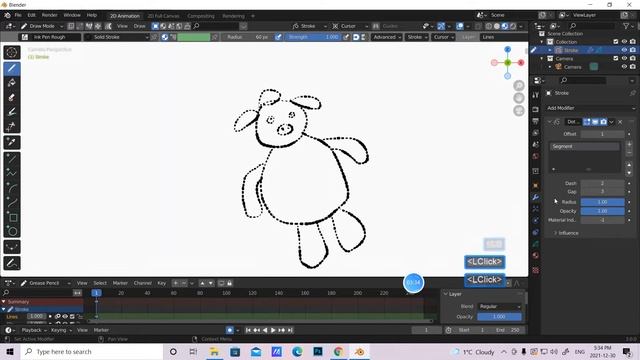Click the viewport pan hand icon
Image resolution: width=640 pixels, height=360 pixels.
(519, 98)
